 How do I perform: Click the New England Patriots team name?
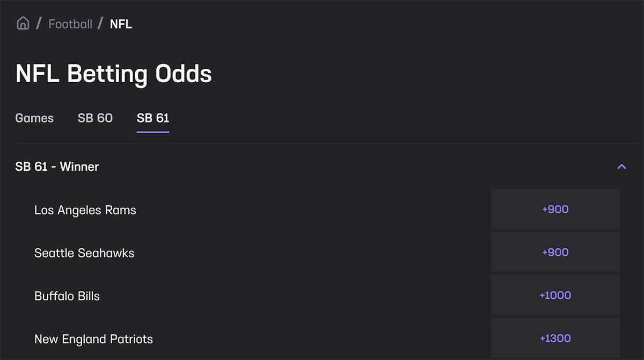(x=93, y=339)
